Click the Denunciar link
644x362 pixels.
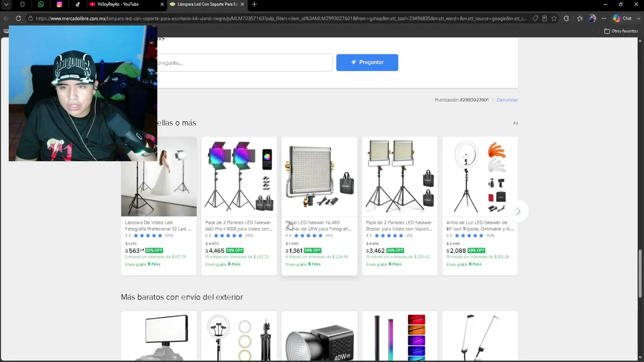(507, 100)
